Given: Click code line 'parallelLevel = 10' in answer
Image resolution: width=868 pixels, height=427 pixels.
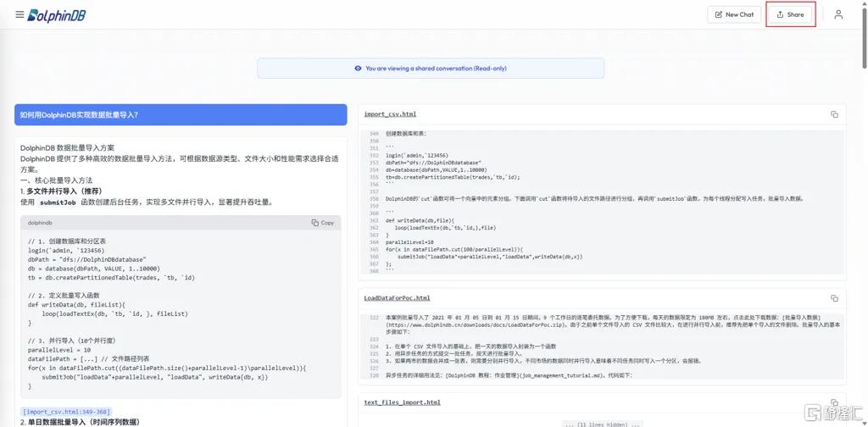Looking at the screenshot, I should [x=59, y=350].
